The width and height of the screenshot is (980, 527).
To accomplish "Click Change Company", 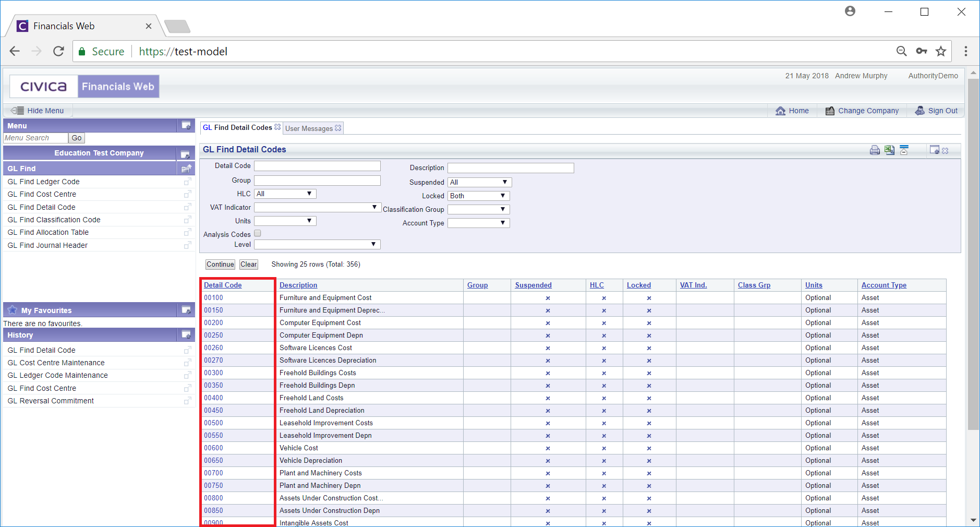I will 862,111.
